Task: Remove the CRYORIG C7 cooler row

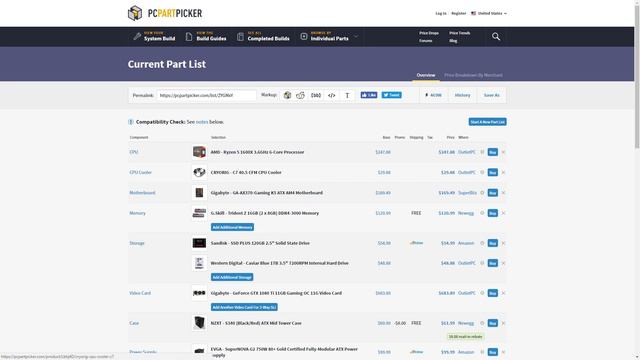Action: (503, 172)
